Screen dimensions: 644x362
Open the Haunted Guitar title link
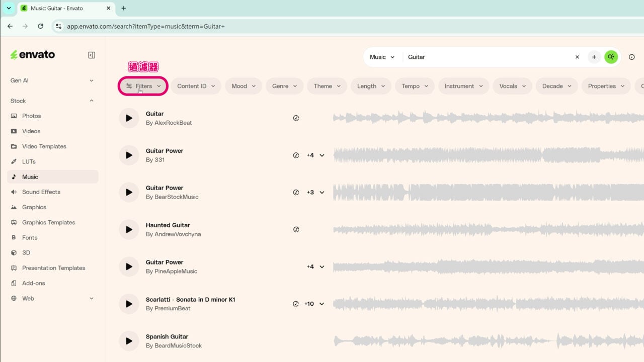tap(168, 225)
